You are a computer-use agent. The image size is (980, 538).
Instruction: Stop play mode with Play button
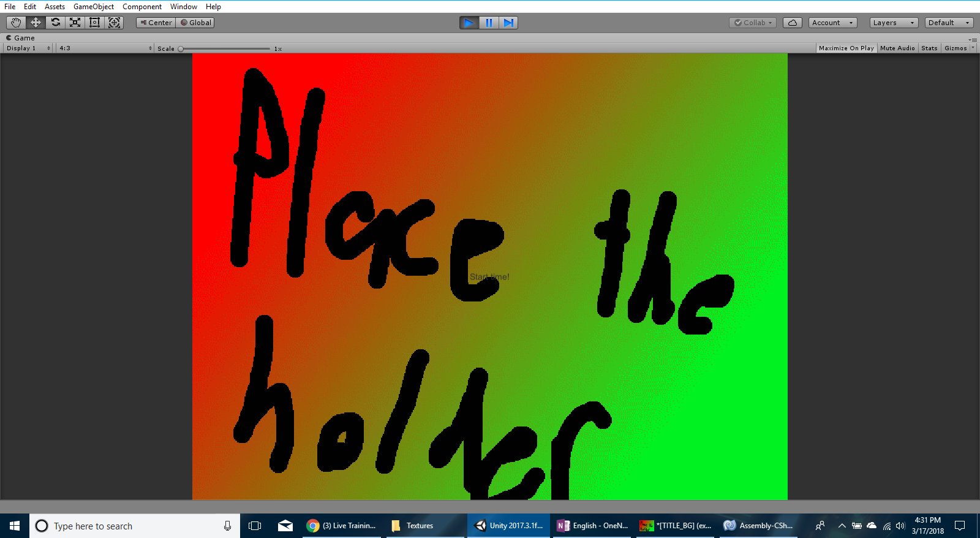point(469,23)
